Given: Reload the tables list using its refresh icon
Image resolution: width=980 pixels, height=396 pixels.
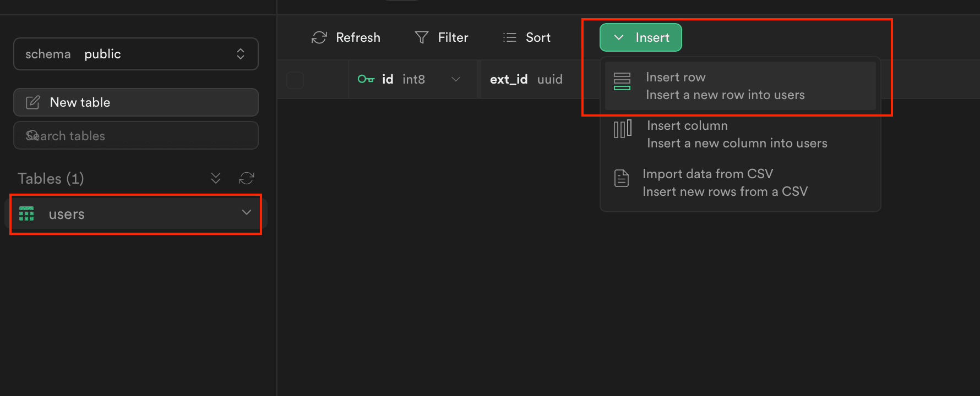Looking at the screenshot, I should click(x=247, y=178).
